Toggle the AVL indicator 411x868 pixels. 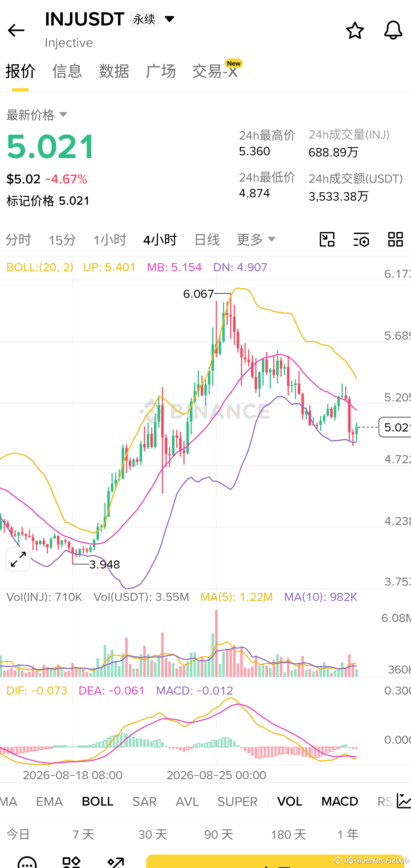click(187, 801)
